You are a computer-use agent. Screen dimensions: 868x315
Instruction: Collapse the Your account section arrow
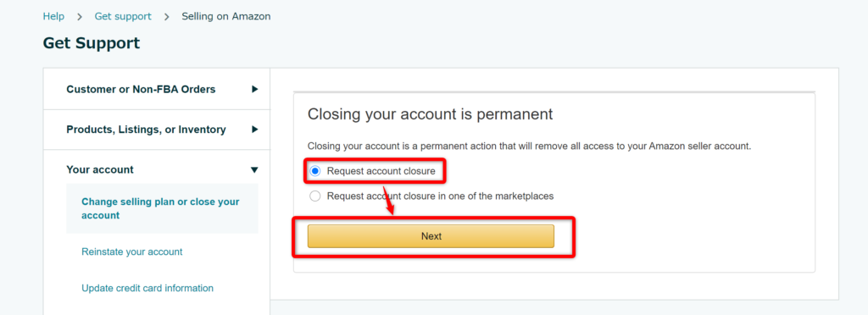point(254,169)
